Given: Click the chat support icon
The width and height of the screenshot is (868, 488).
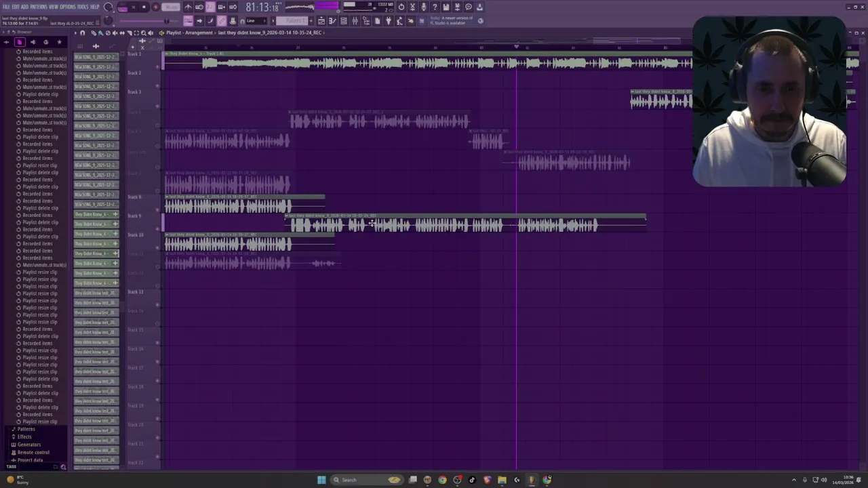Looking at the screenshot, I should (469, 7).
